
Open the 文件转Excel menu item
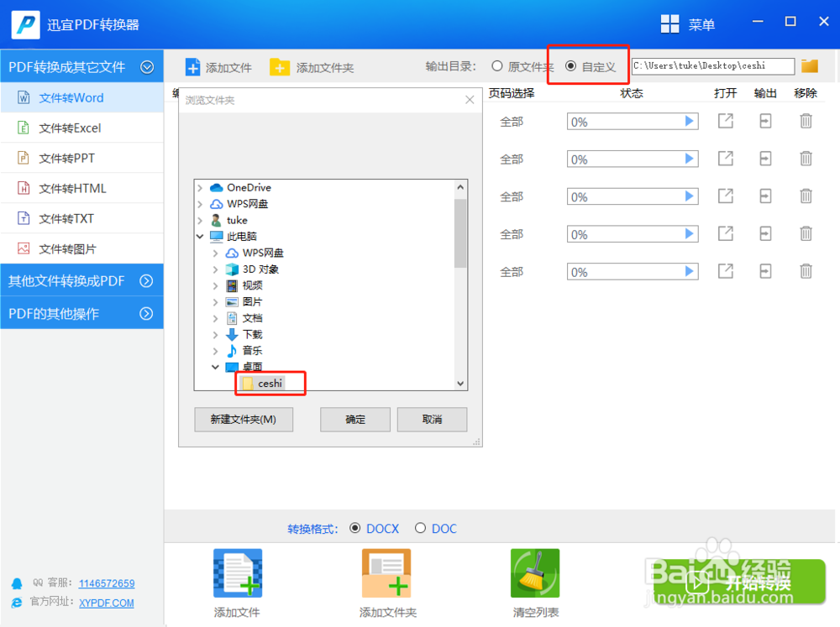point(82,128)
